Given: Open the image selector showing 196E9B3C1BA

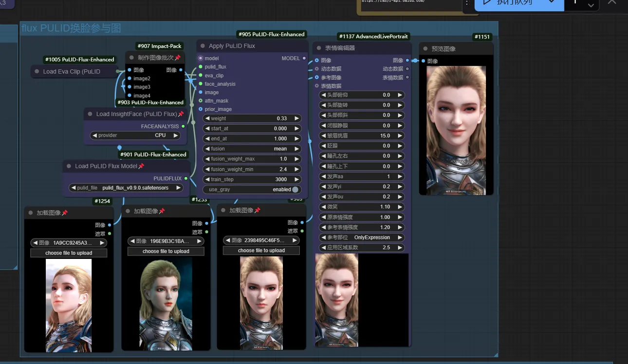Looking at the screenshot, I should (x=166, y=241).
